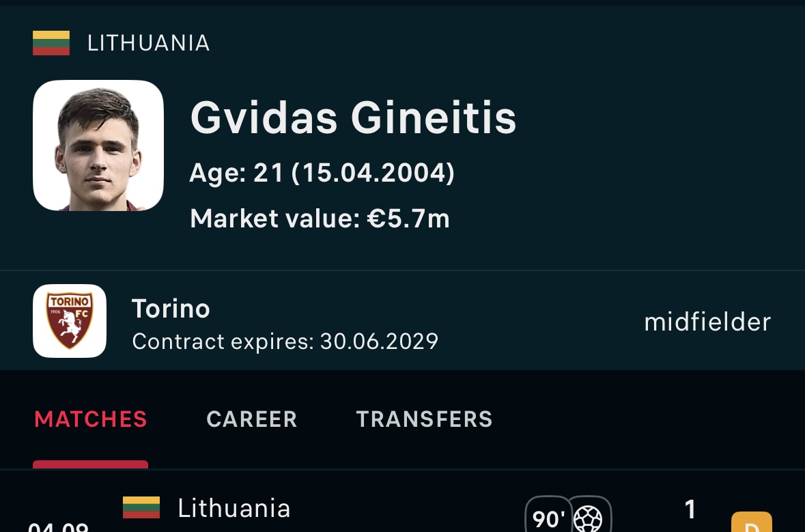Click Lithuania flag in match row

[141, 507]
